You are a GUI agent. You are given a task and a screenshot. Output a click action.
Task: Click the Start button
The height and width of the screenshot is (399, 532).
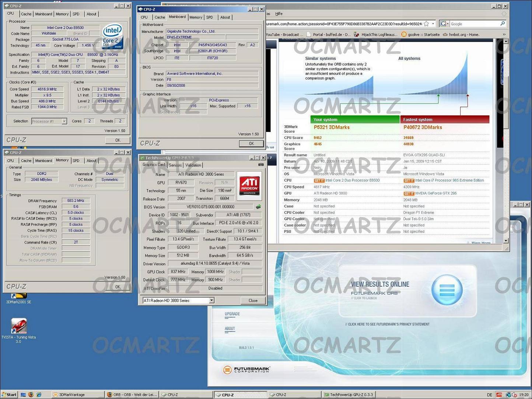coord(9,395)
